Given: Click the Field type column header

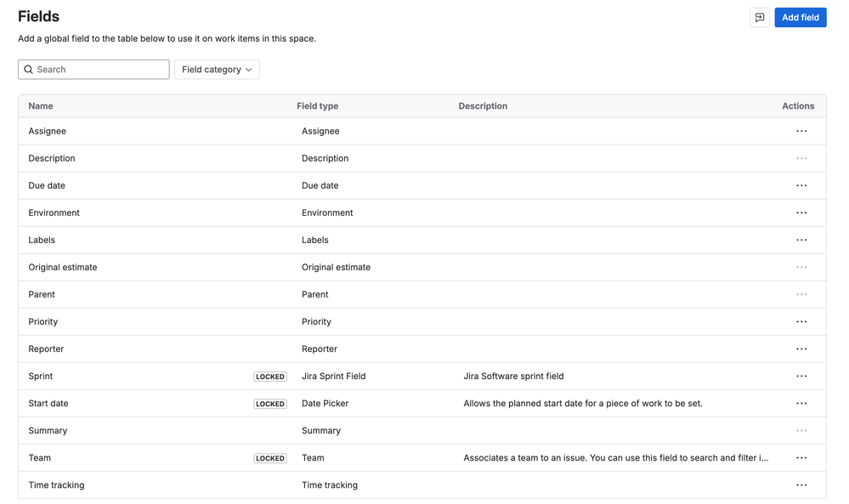Looking at the screenshot, I should (318, 106).
